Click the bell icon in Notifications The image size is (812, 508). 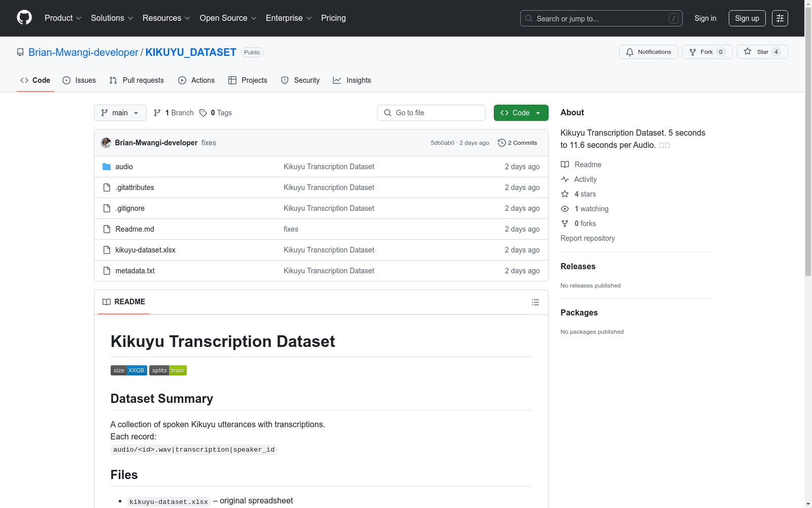630,52
